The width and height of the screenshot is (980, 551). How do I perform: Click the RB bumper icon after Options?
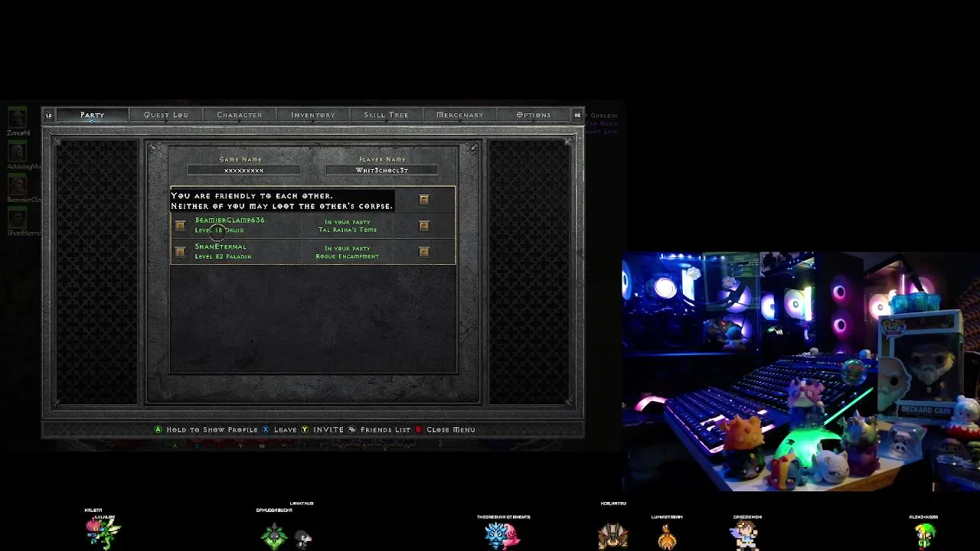(577, 116)
